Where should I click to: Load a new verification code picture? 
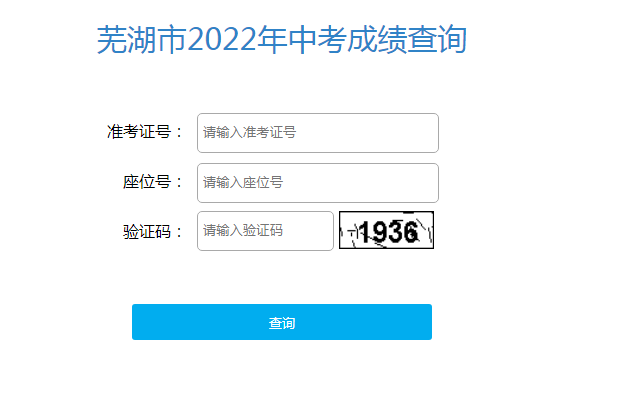[x=386, y=230]
